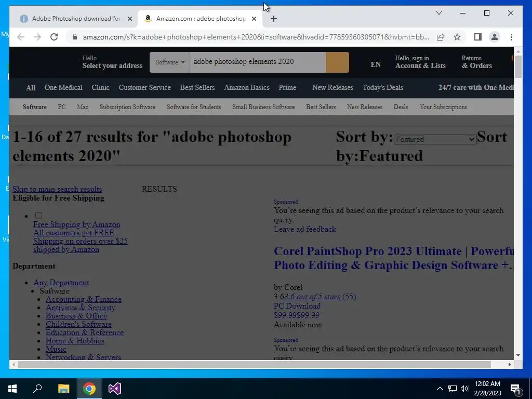
Task: Open Subscription Software in the subnav
Action: tap(128, 107)
